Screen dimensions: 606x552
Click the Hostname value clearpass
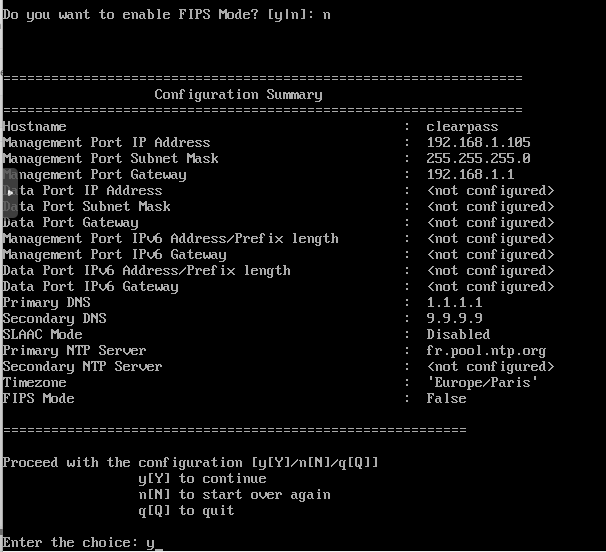462,127
